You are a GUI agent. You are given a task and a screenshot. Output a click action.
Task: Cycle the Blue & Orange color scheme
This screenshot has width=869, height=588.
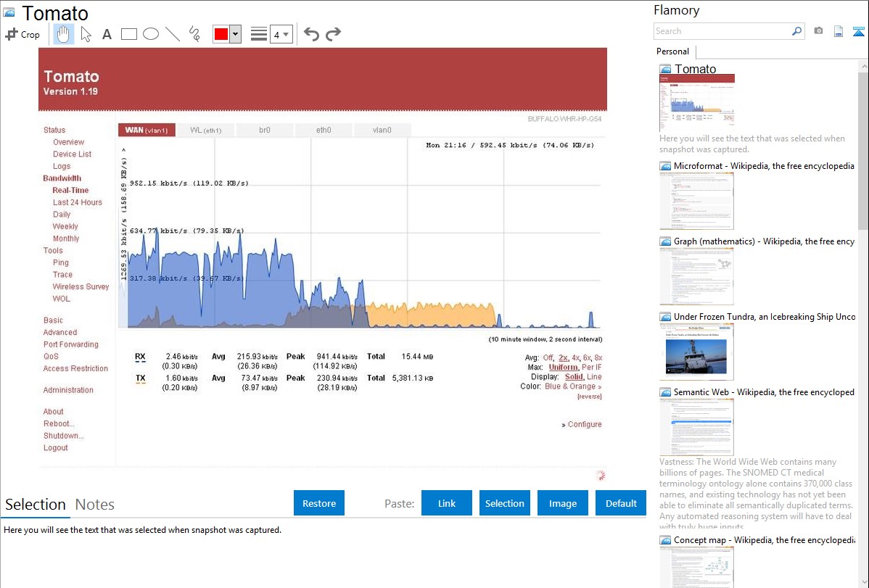pyautogui.click(x=573, y=387)
